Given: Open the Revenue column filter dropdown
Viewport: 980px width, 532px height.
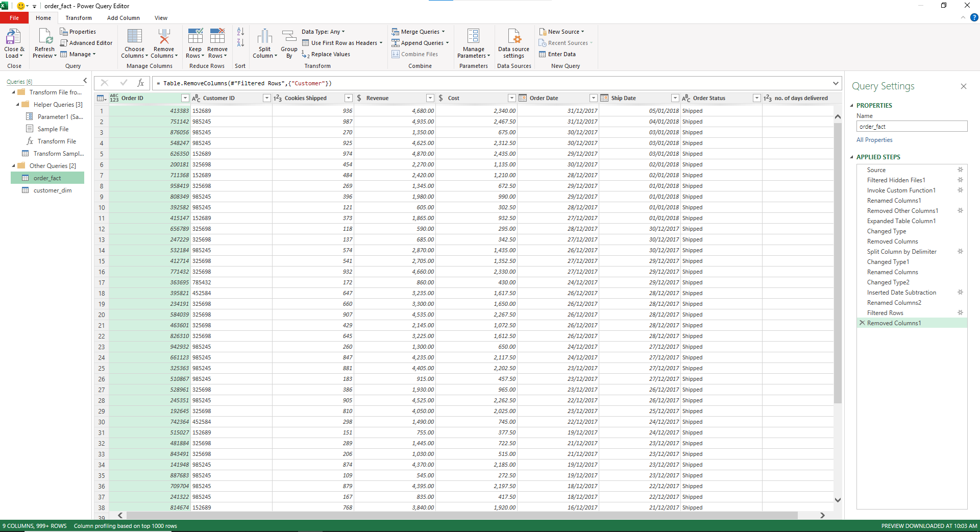Looking at the screenshot, I should click(430, 98).
